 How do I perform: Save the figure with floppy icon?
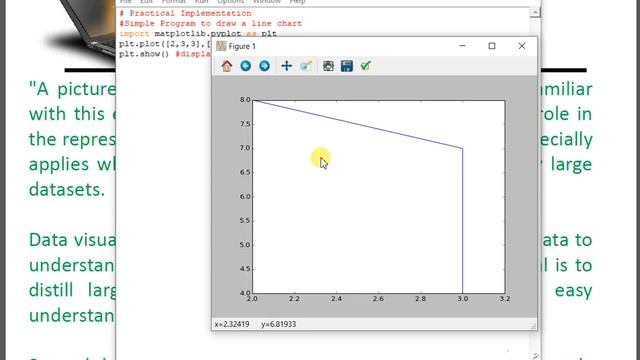click(x=347, y=66)
